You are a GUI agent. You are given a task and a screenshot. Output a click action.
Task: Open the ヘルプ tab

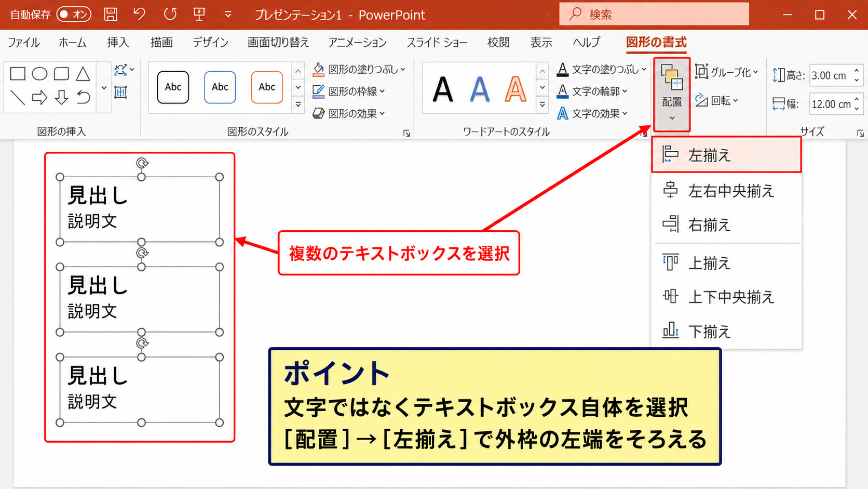tap(587, 43)
